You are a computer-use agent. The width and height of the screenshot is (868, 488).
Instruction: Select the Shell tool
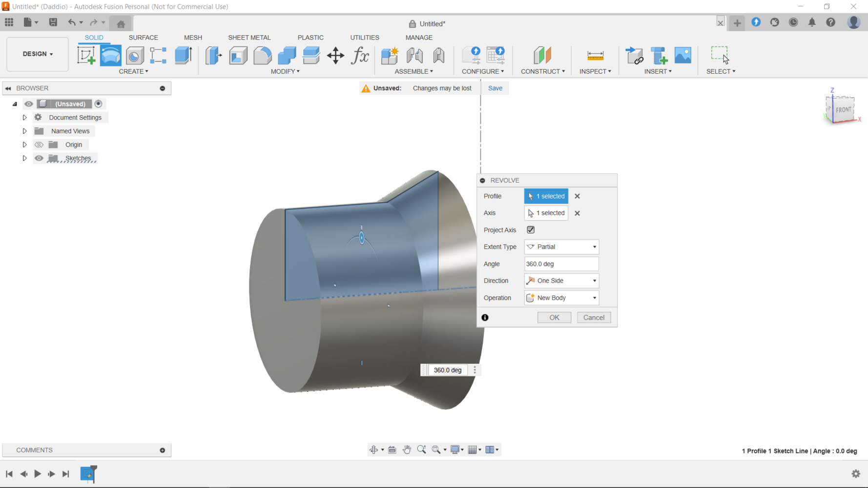pyautogui.click(x=238, y=55)
